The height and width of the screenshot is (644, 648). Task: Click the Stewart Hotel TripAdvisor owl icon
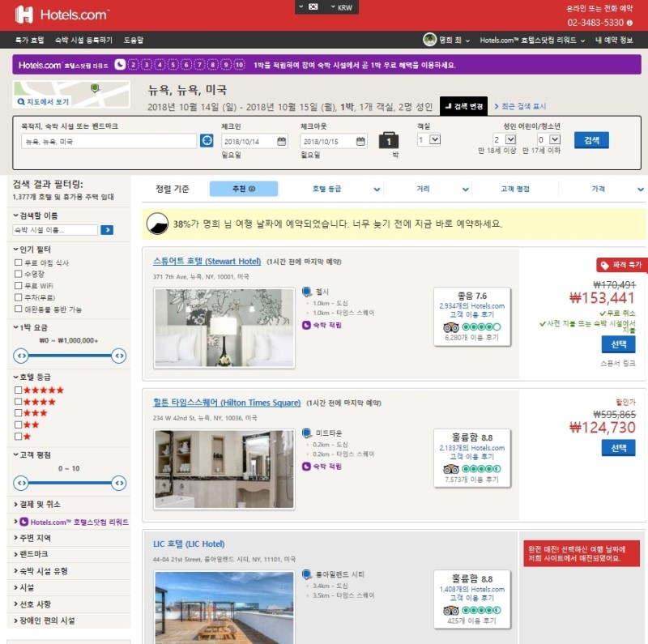tap(451, 327)
